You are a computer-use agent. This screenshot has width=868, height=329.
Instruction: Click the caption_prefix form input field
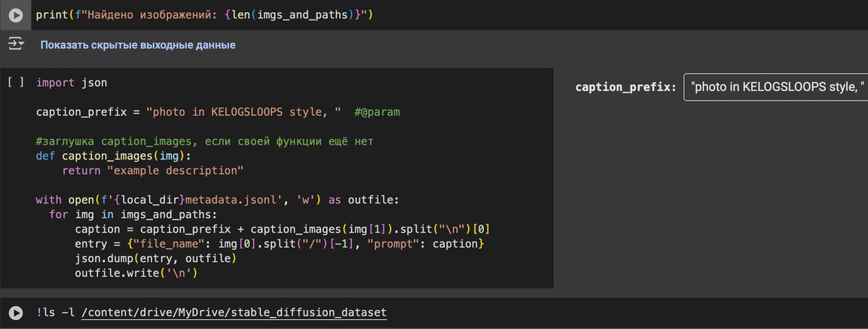point(775,87)
